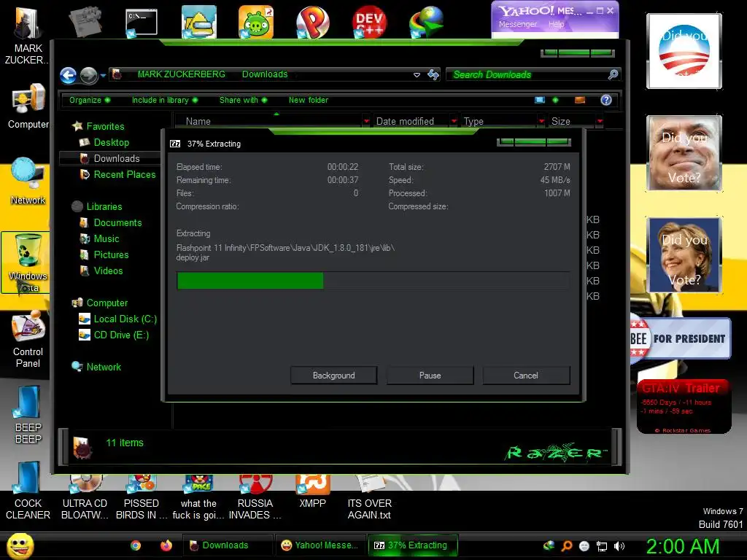747x560 pixels.
Task: Open XMPP desktop shortcut
Action: click(312, 492)
